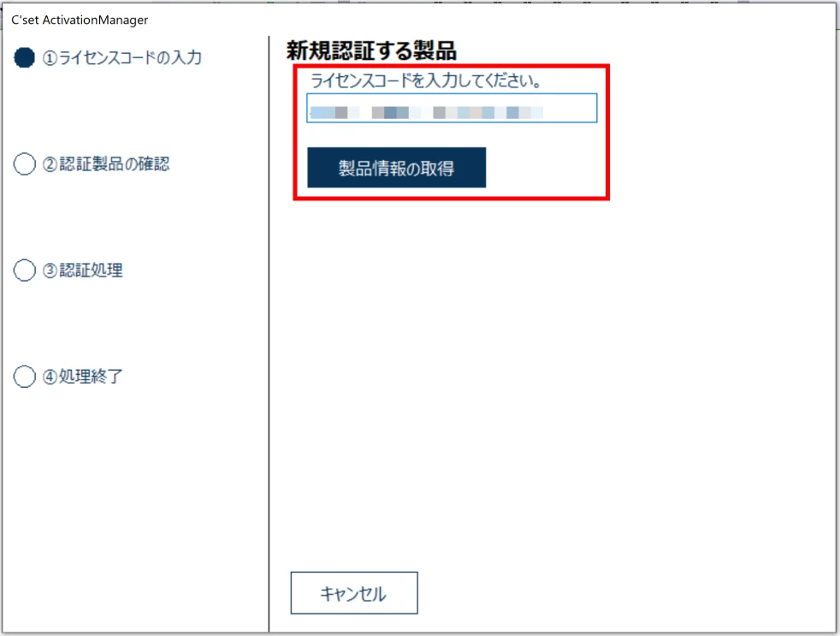Click the vertical divider beside the step list
This screenshot has width=840, height=636.
269,342
